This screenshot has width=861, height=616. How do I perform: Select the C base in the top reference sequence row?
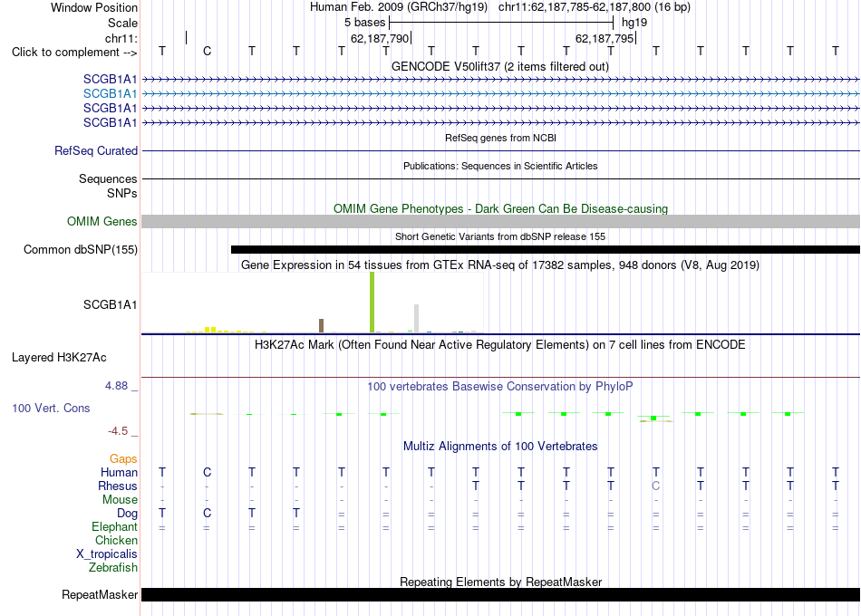tap(207, 51)
